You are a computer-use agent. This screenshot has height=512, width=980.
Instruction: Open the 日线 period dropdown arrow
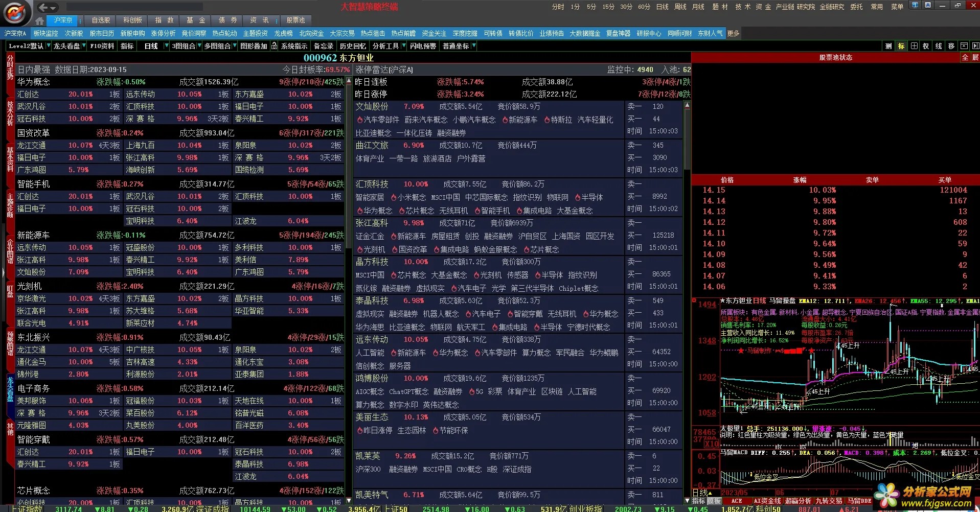coord(166,46)
